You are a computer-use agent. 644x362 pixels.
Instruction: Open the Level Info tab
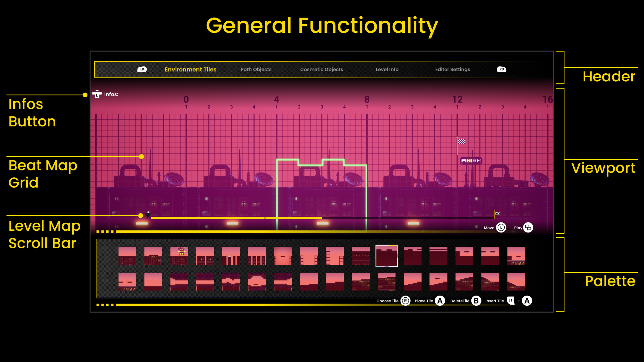387,70
